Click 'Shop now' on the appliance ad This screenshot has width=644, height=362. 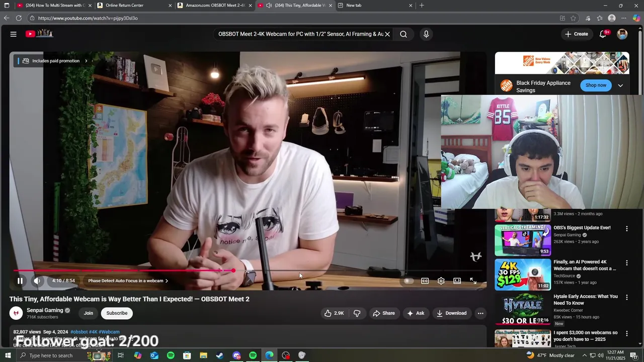coord(596,85)
